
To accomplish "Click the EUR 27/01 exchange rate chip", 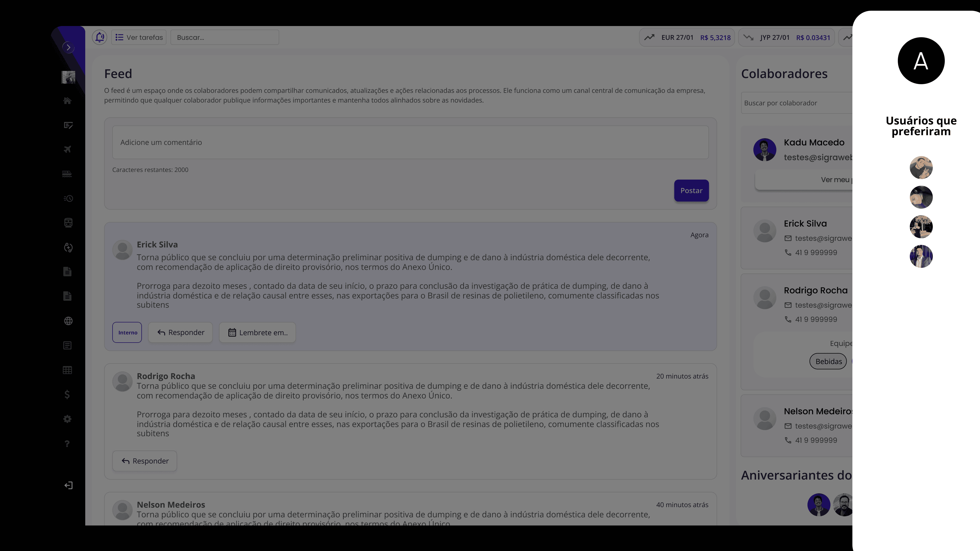I will [x=687, y=37].
